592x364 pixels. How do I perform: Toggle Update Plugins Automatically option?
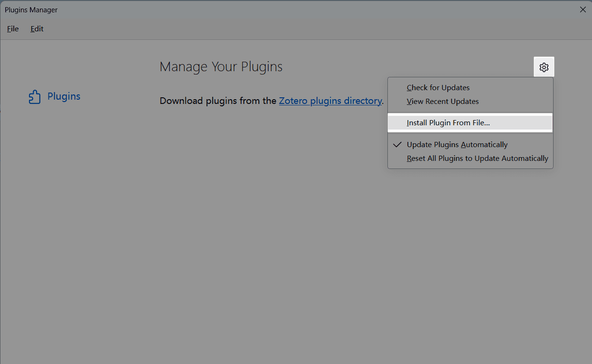click(x=457, y=145)
